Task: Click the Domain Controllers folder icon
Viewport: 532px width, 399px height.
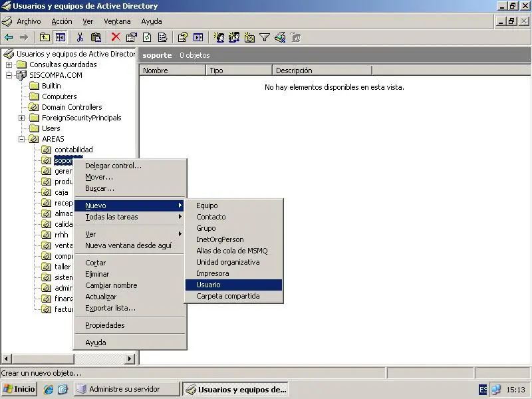Action: [x=34, y=107]
